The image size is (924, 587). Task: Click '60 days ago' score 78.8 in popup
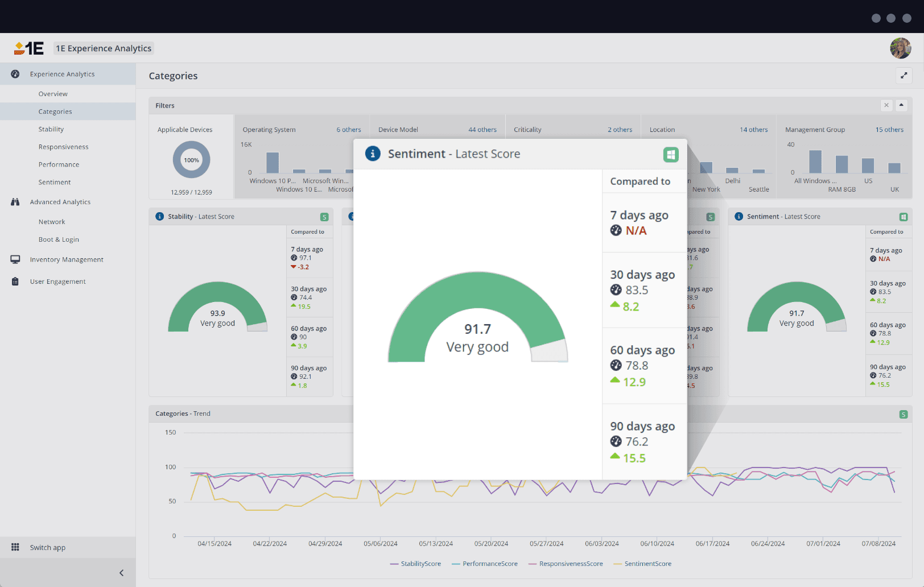click(637, 366)
